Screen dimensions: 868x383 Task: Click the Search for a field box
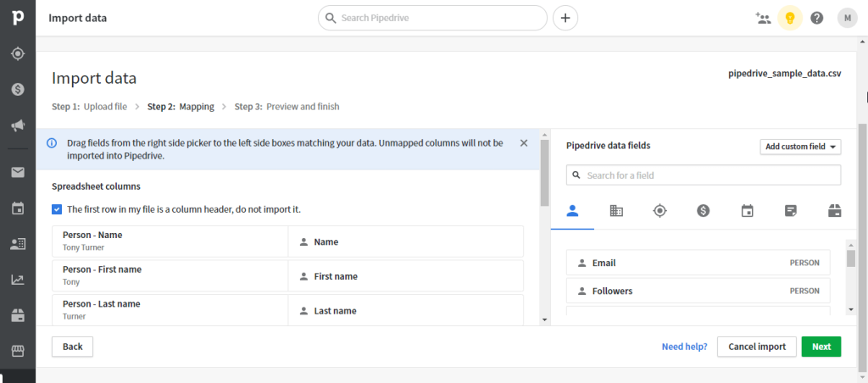click(x=704, y=175)
